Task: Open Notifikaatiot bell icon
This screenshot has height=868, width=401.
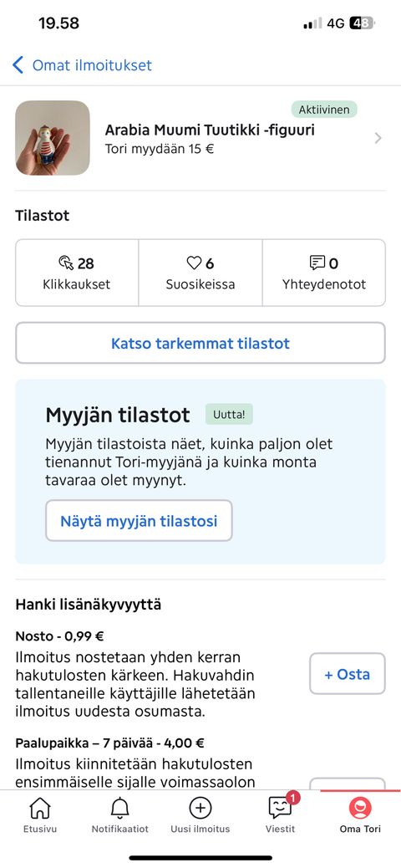Action: tap(120, 809)
